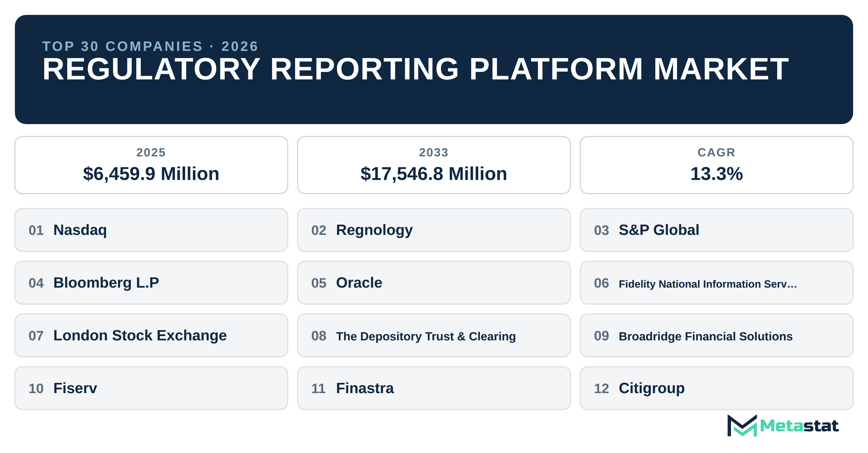
Task: Select the Fiserv company card
Action: [x=151, y=388]
